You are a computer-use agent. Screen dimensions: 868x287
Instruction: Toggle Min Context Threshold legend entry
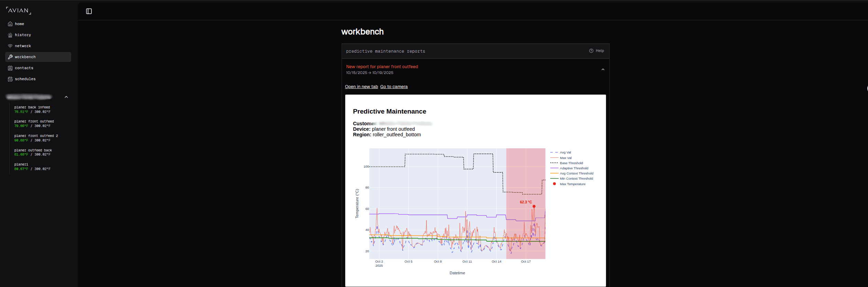[576, 179]
